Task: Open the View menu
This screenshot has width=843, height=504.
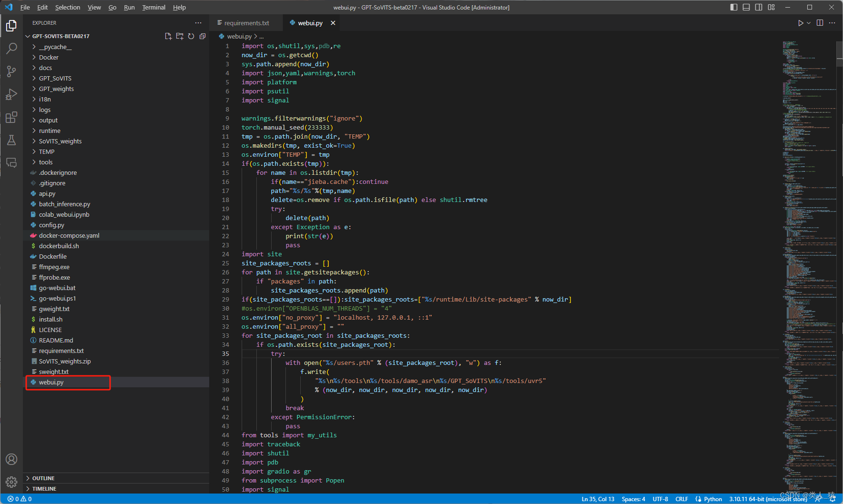Action: 94,7
